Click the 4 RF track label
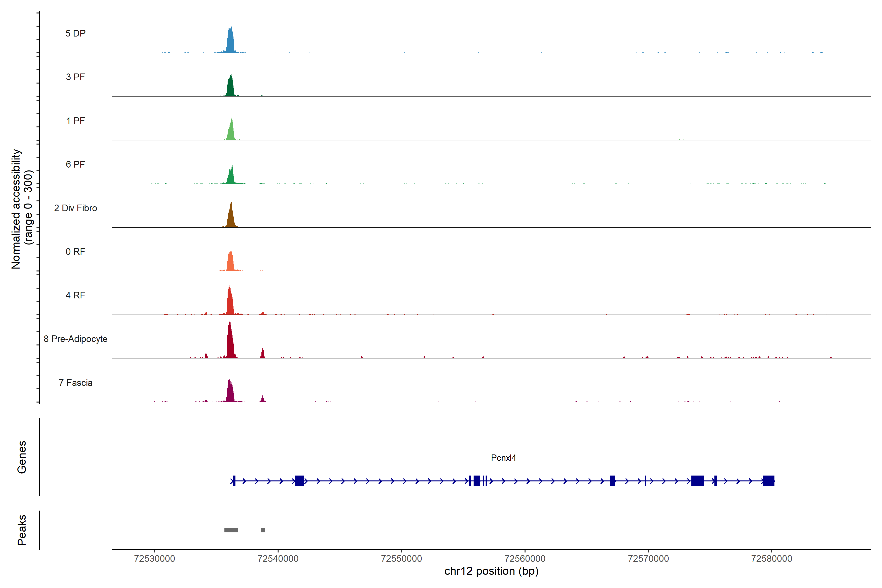This screenshot has height=588, width=882. 75,295
